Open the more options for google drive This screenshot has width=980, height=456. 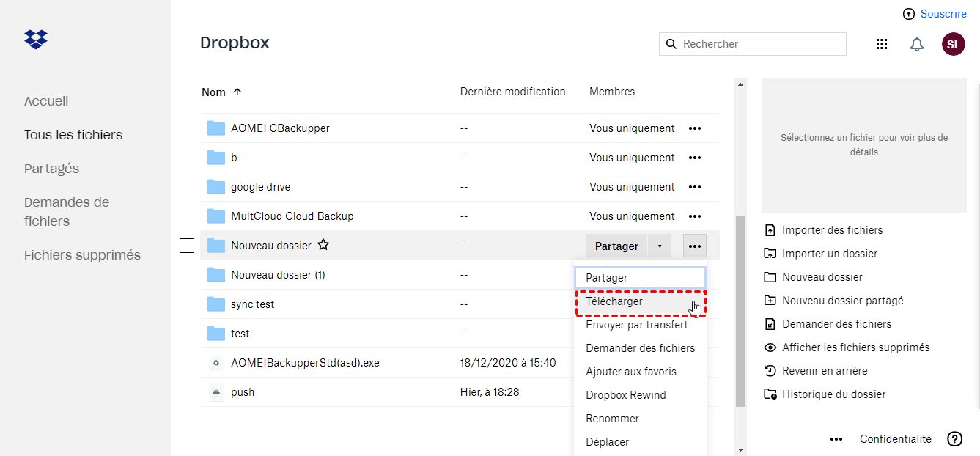[695, 187]
